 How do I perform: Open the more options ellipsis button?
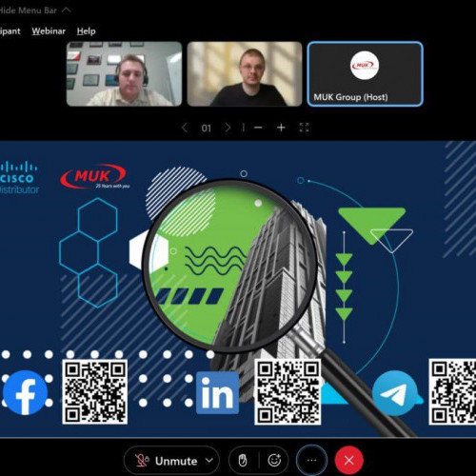[x=311, y=460]
